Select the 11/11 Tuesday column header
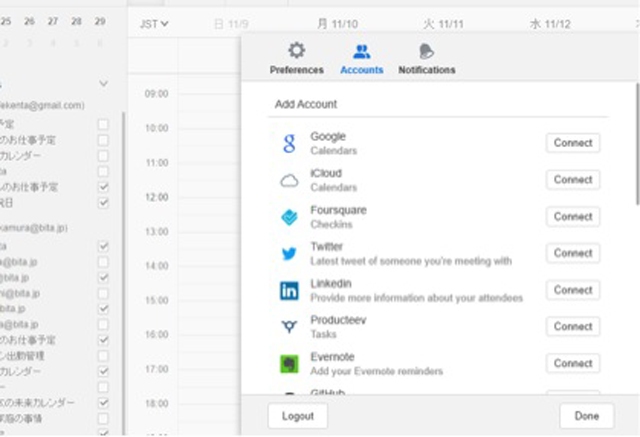 pyautogui.click(x=443, y=24)
